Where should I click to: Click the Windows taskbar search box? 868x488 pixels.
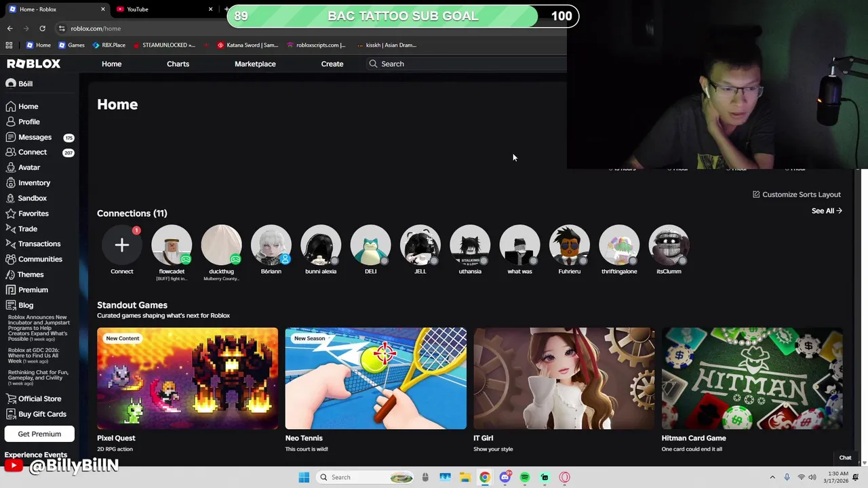coord(365,477)
